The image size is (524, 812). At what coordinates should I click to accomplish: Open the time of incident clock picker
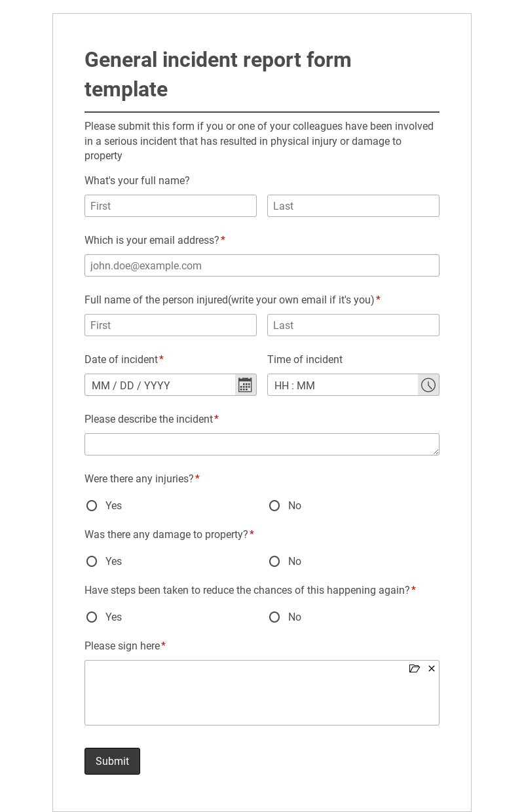click(428, 385)
